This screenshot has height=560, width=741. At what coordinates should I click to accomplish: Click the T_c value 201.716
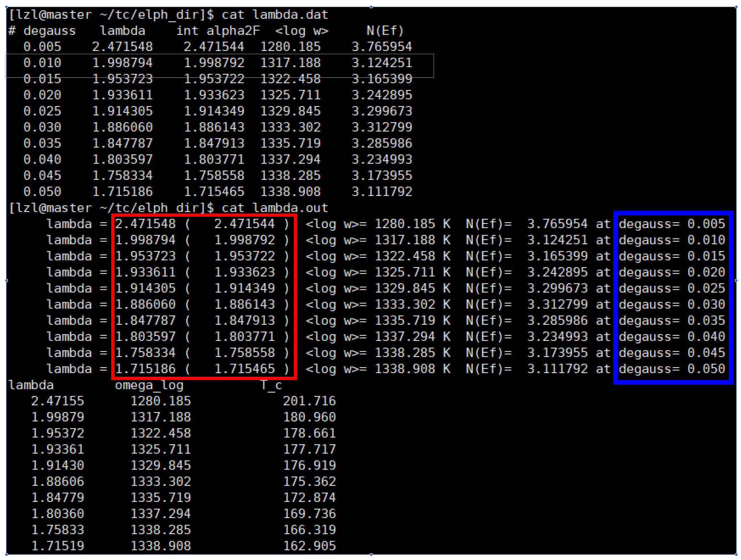(309, 401)
